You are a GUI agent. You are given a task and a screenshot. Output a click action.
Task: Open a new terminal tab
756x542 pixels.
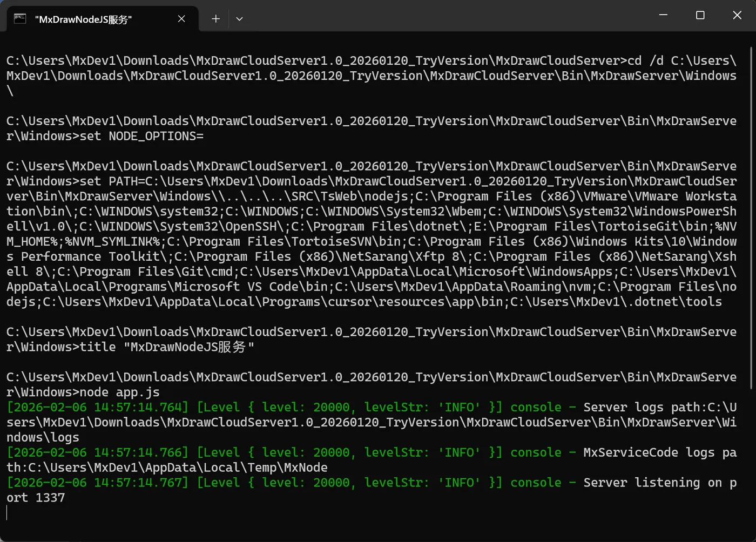[x=215, y=19]
